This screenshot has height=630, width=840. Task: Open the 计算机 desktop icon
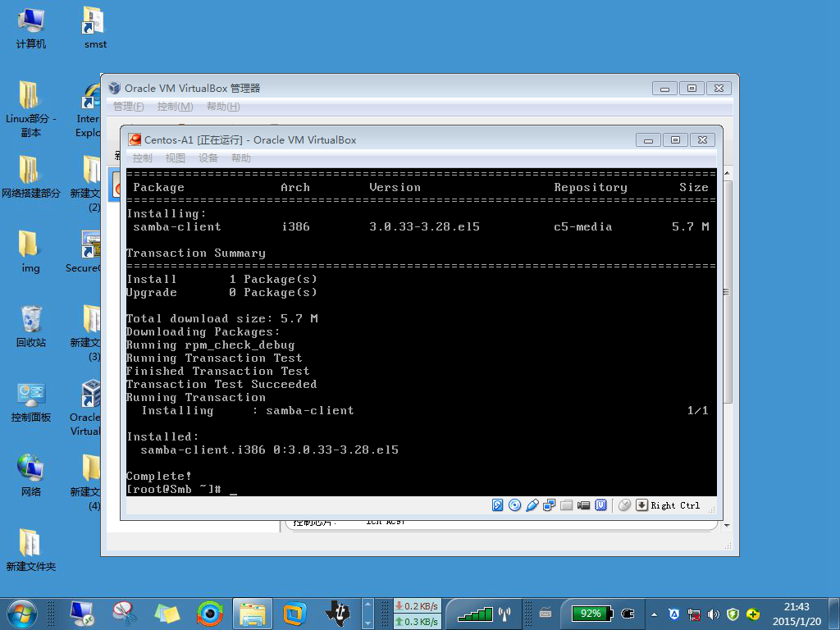tap(31, 28)
